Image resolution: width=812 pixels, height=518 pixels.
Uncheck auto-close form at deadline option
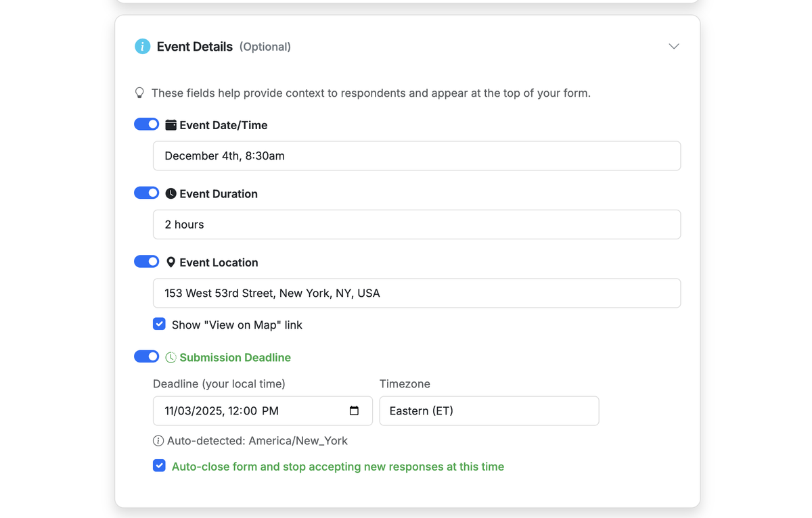[x=159, y=466]
